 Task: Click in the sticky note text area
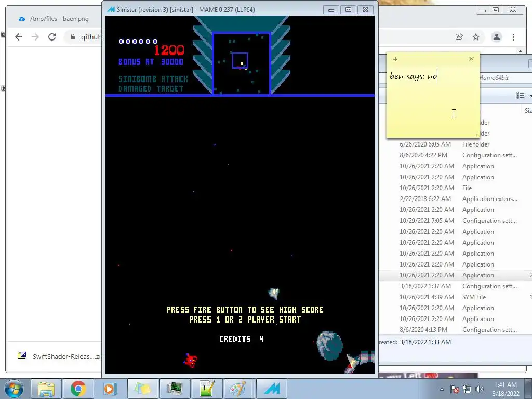[x=433, y=102]
